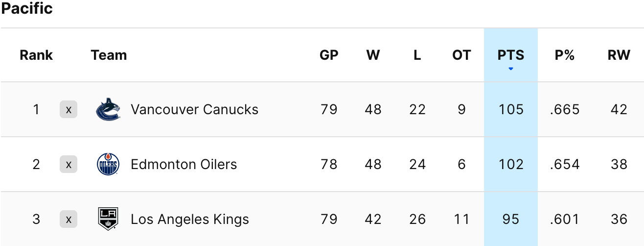Click the x clinched badge beside Oilers
This screenshot has height=246, width=644.
69,165
